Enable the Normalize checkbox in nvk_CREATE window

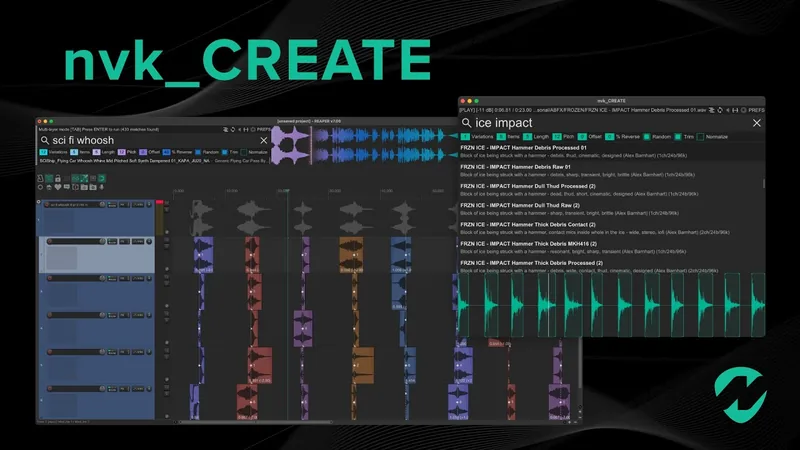coord(701,137)
